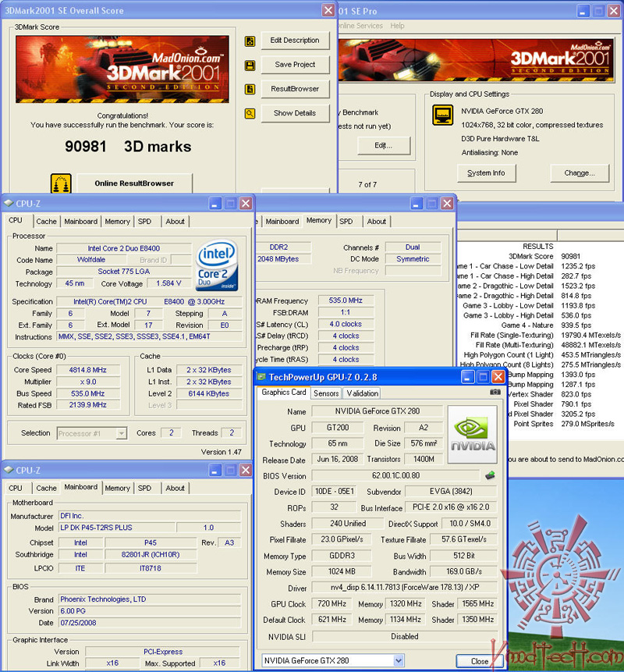
Task: Close the lower CPU-Z Mainboard window
Action: click(x=246, y=470)
